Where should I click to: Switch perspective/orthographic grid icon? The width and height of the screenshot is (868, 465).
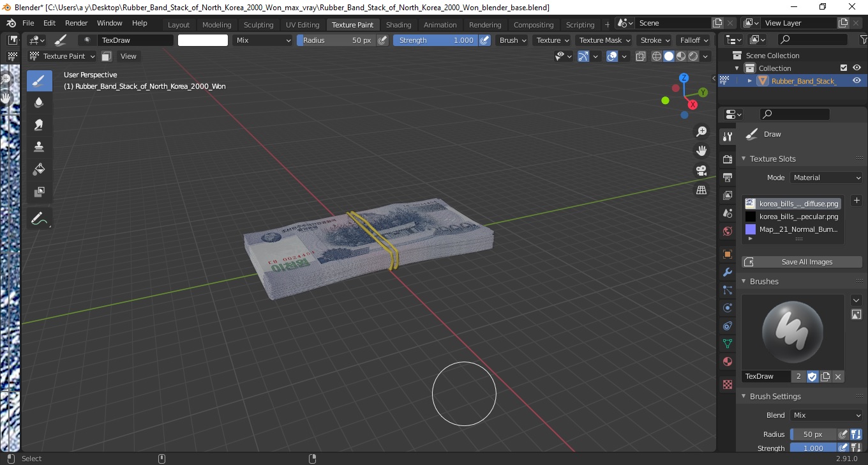701,190
